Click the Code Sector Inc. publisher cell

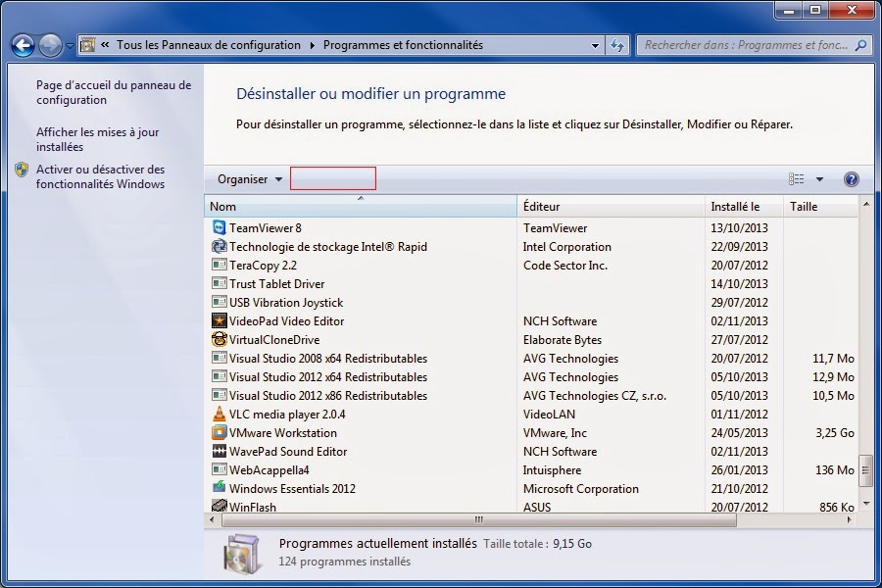coord(565,265)
